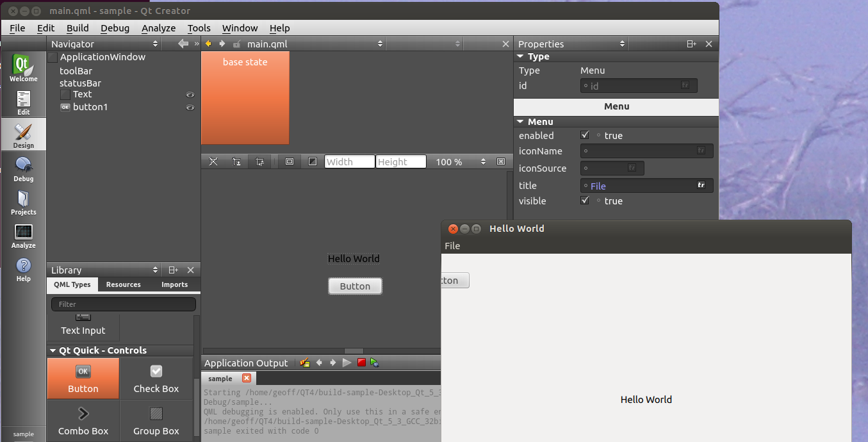Select the Button item in Library
The width and height of the screenshot is (868, 442).
tap(83, 379)
